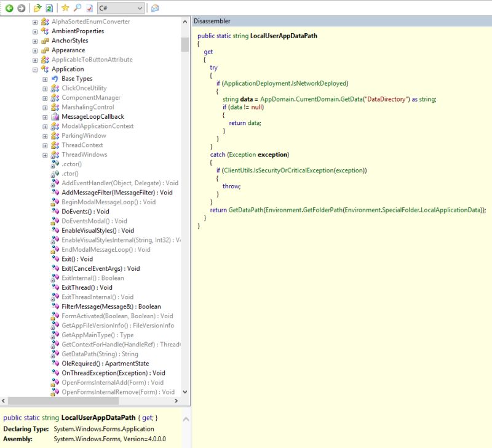Viewport: 492px width, 448px height.
Task: Click the checkmark verification icon
Action: [x=90, y=8]
